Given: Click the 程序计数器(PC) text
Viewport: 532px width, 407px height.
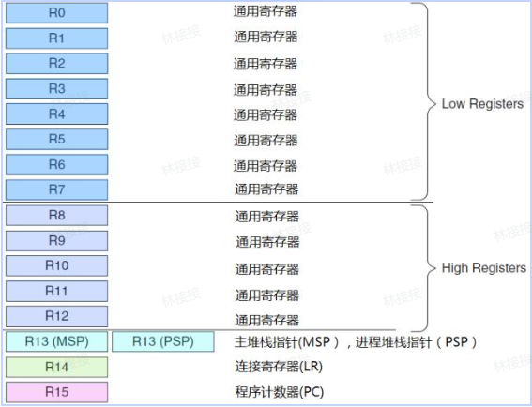Looking at the screenshot, I should pos(280,392).
